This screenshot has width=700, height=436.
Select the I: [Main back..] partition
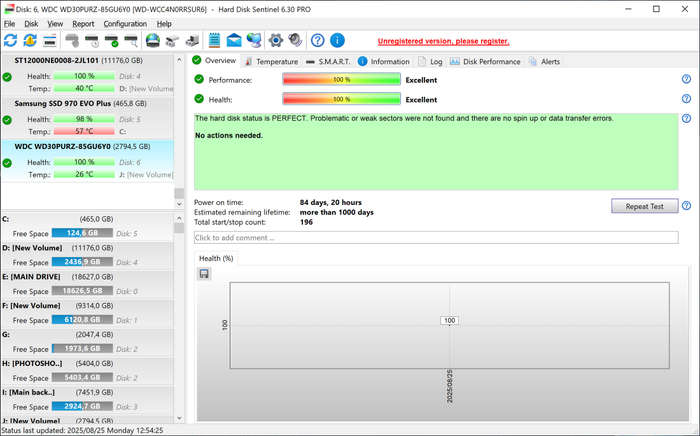(87, 400)
